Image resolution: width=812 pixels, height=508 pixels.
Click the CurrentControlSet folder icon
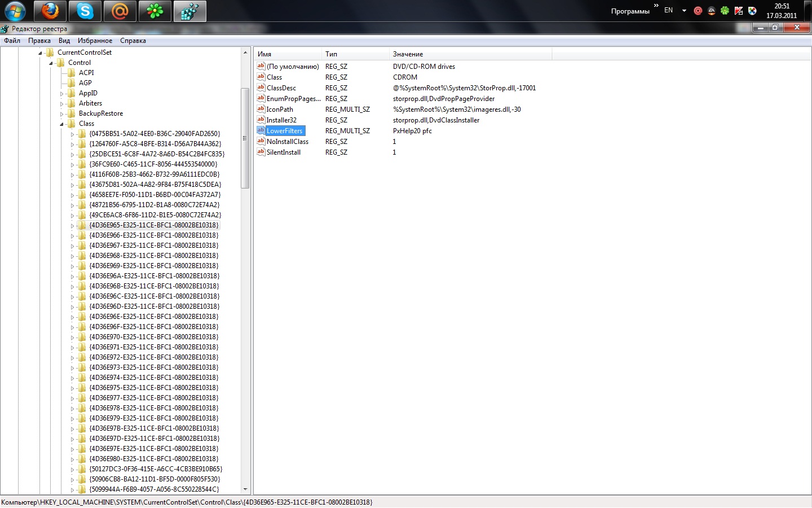pyautogui.click(x=50, y=52)
